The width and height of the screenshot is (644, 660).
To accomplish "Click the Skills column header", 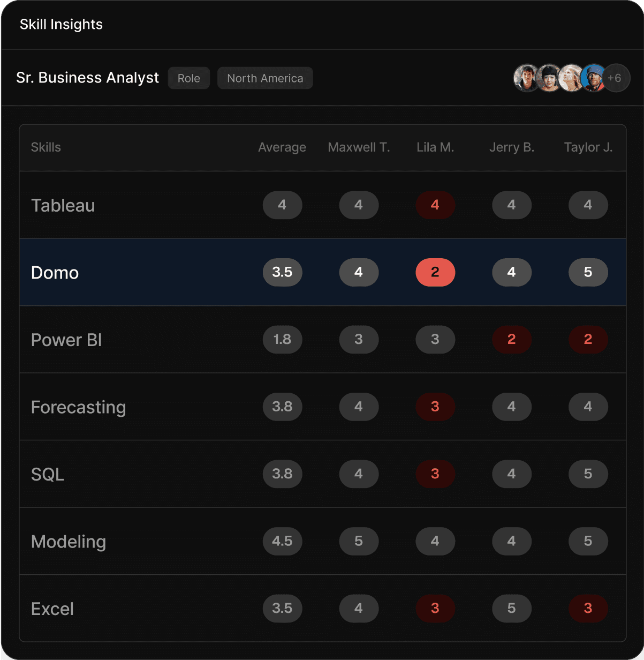I will tap(46, 147).
